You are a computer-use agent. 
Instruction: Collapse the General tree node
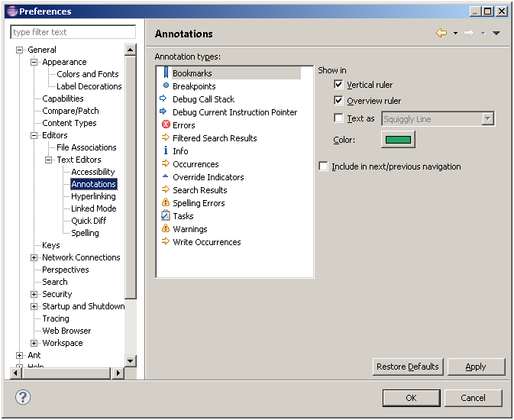click(19, 50)
